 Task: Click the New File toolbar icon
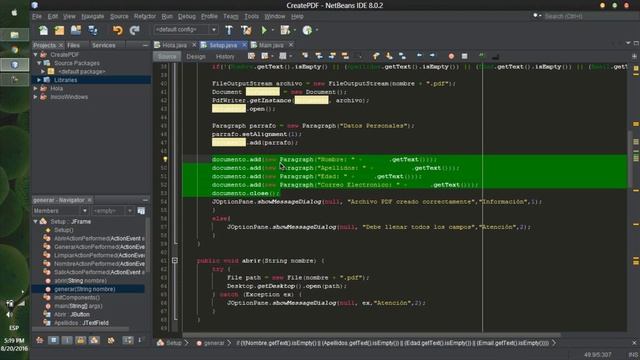(43, 30)
